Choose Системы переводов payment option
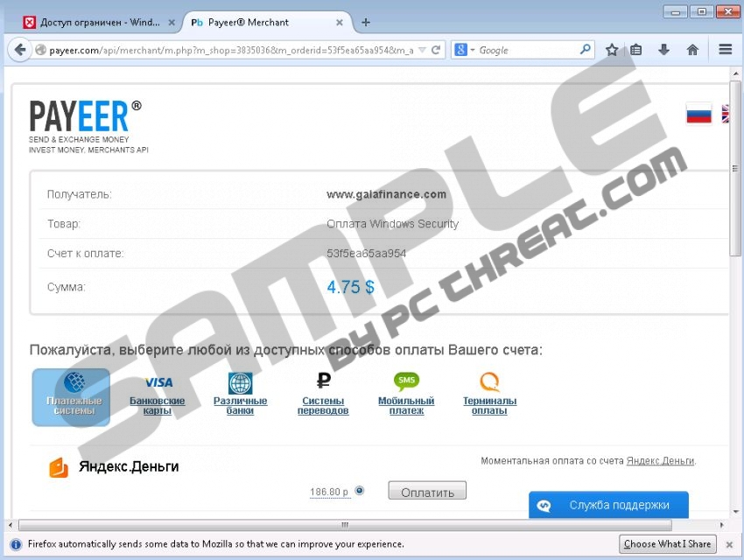 pos(323,395)
